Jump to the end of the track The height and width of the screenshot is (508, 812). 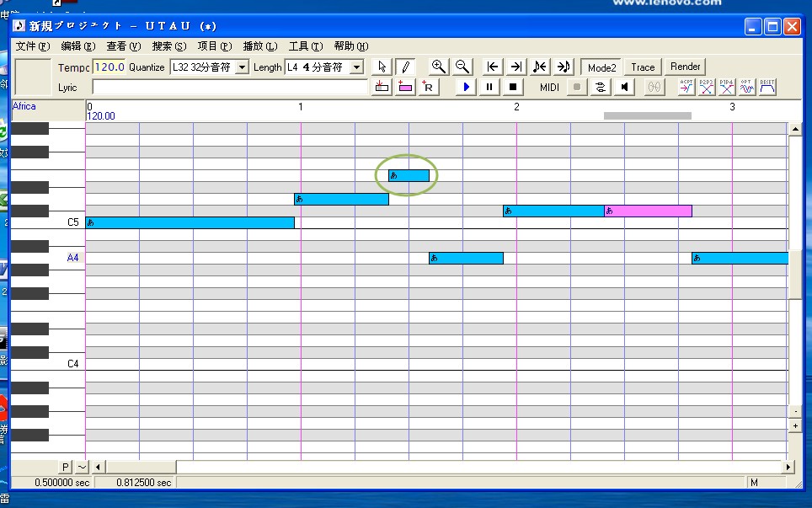[x=516, y=67]
